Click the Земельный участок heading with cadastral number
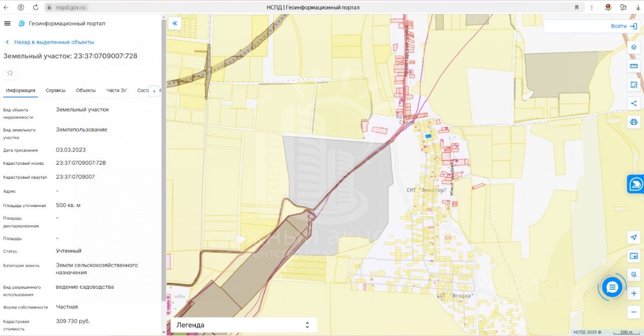This screenshot has width=644, height=336. (x=70, y=56)
